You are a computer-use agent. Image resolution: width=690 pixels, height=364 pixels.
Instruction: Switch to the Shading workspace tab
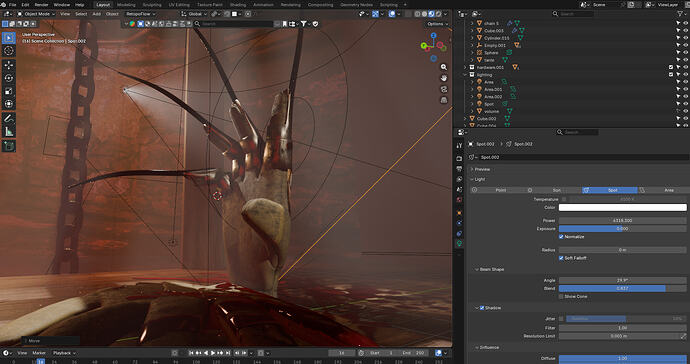click(238, 5)
